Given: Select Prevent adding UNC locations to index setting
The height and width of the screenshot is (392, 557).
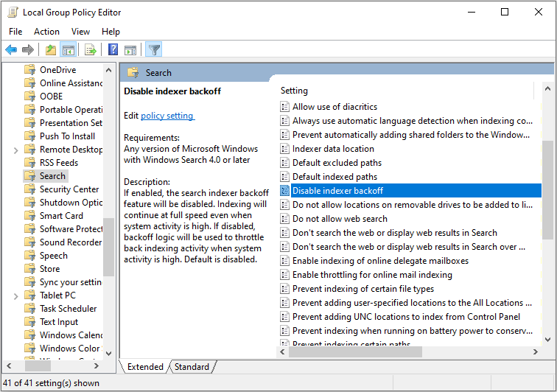Looking at the screenshot, I should tap(407, 317).
